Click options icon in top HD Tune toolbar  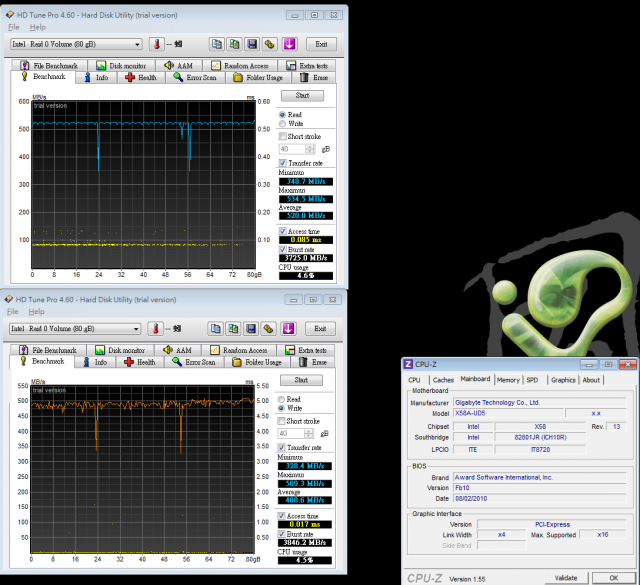click(x=270, y=44)
